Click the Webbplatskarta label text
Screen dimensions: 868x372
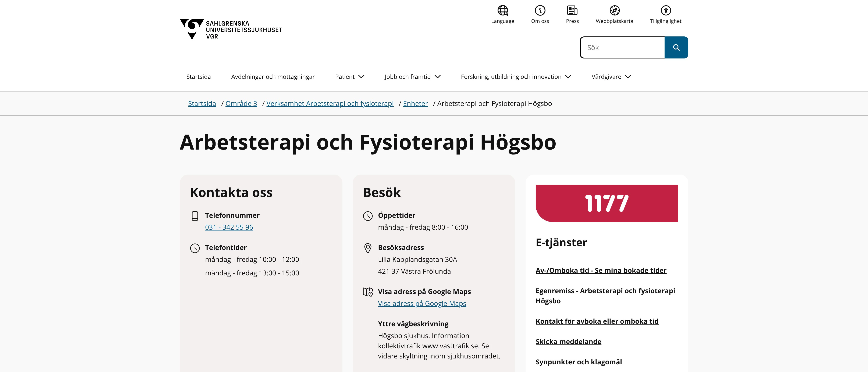tap(614, 21)
